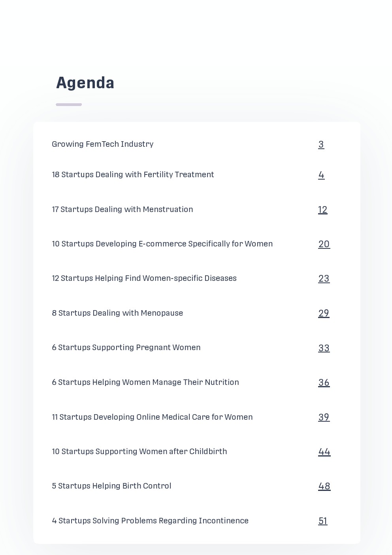Jump to page 39 Online Medical Care link
The width and height of the screenshot is (392, 555).
coord(324,418)
